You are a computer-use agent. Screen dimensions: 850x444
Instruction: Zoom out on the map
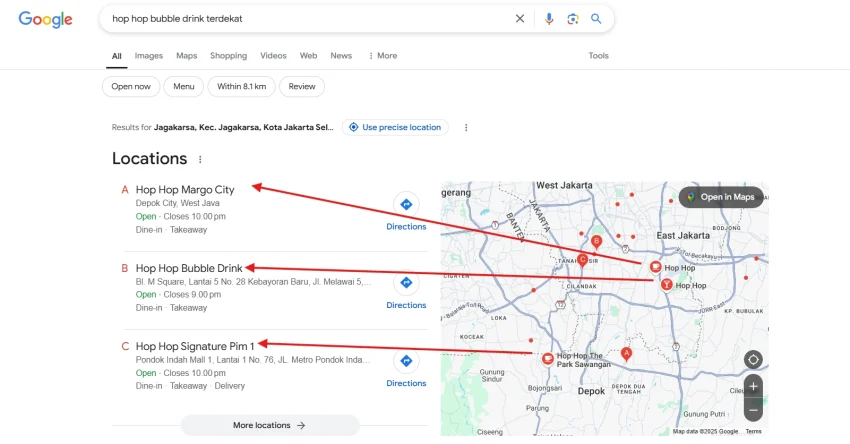pos(753,408)
